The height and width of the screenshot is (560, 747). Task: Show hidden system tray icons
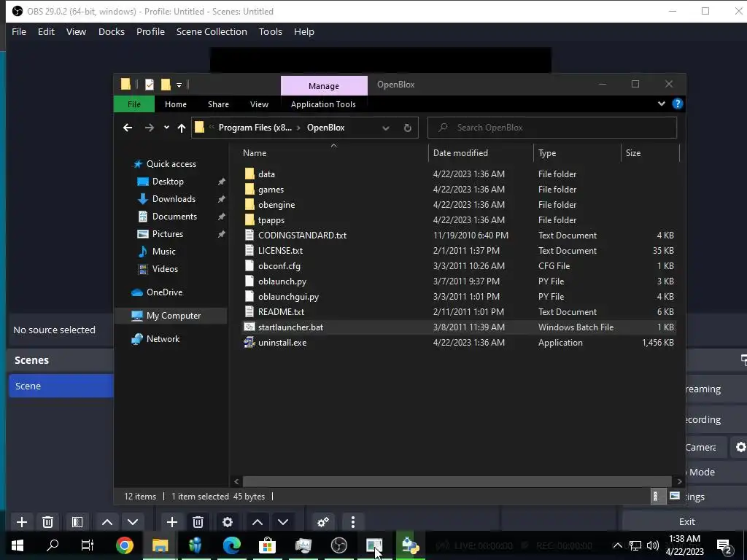pos(617,545)
